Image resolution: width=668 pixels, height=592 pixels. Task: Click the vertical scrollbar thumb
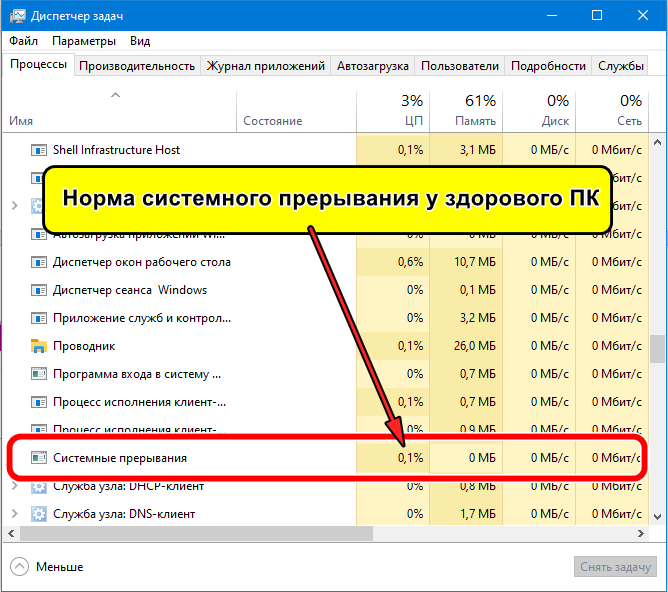point(657,349)
